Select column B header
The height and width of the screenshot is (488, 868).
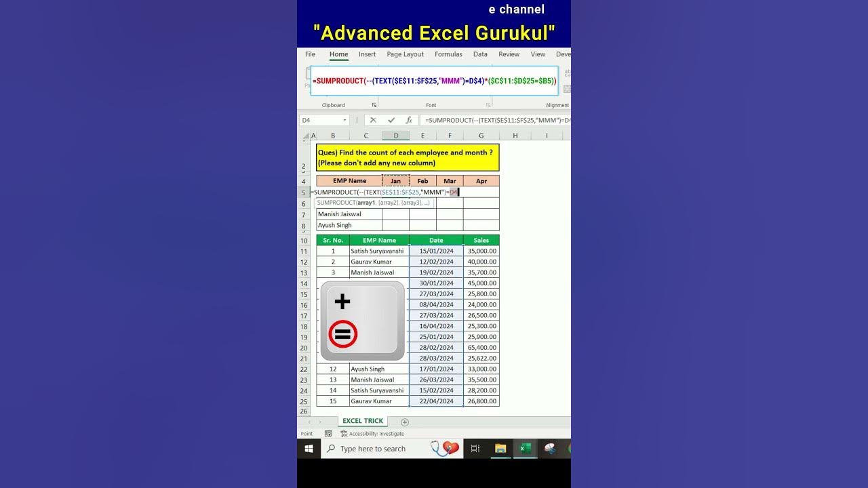(x=333, y=136)
